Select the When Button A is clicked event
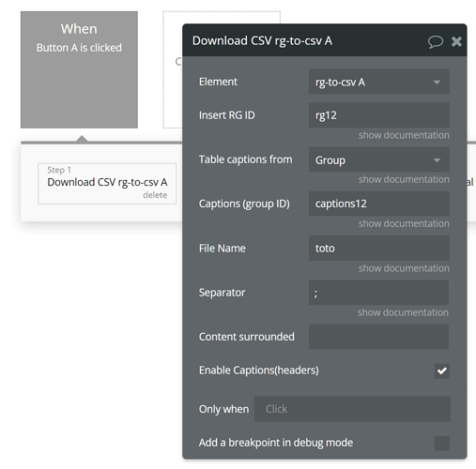The height and width of the screenshot is (469, 476). point(79,69)
